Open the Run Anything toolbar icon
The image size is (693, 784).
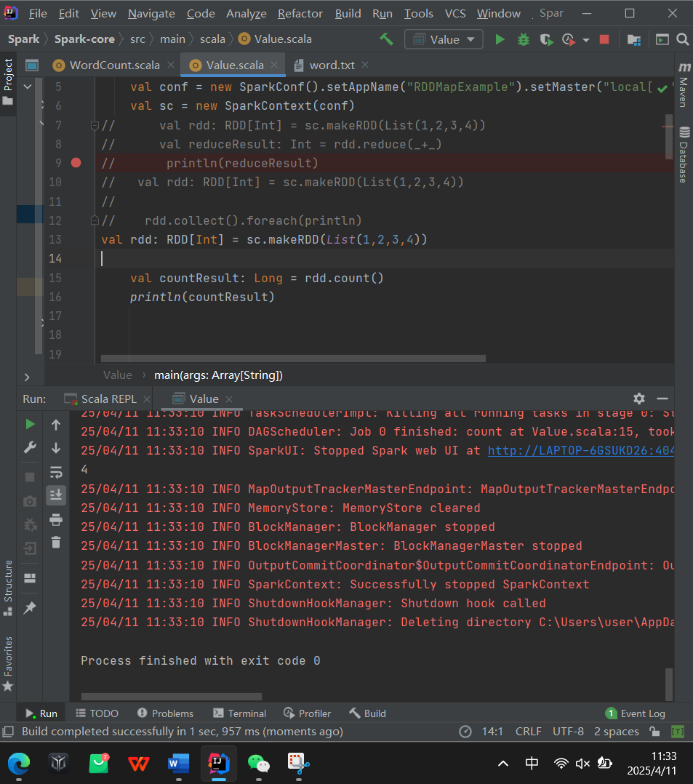click(662, 39)
